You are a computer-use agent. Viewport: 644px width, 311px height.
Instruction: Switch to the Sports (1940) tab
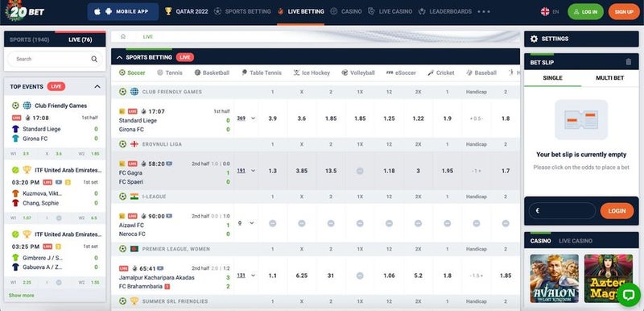(x=29, y=39)
